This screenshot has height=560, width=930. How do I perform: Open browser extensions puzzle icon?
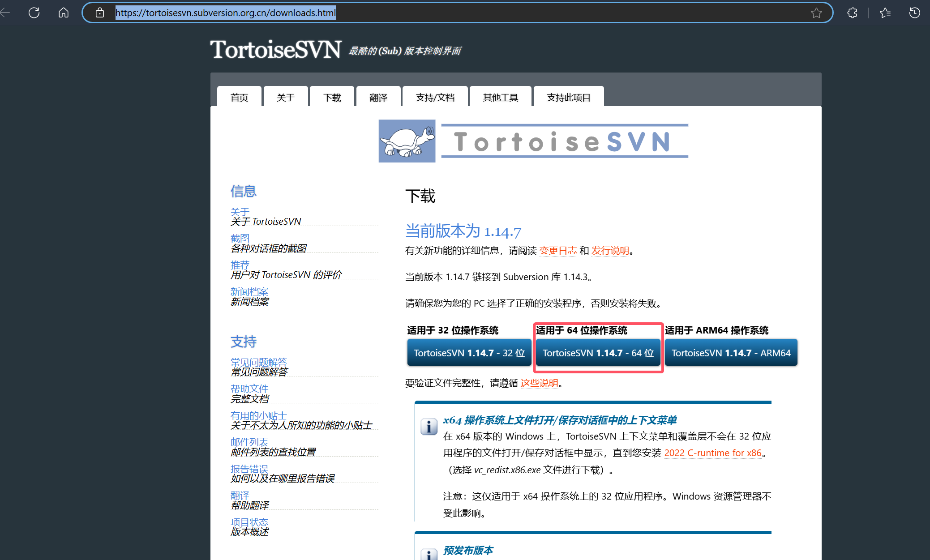coord(853,13)
